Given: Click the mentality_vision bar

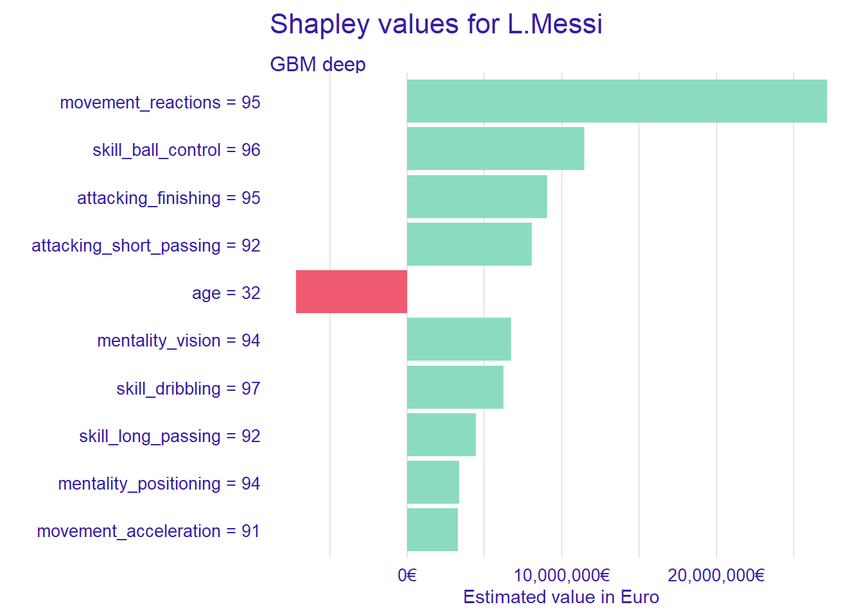Looking at the screenshot, I should pyautogui.click(x=458, y=339).
